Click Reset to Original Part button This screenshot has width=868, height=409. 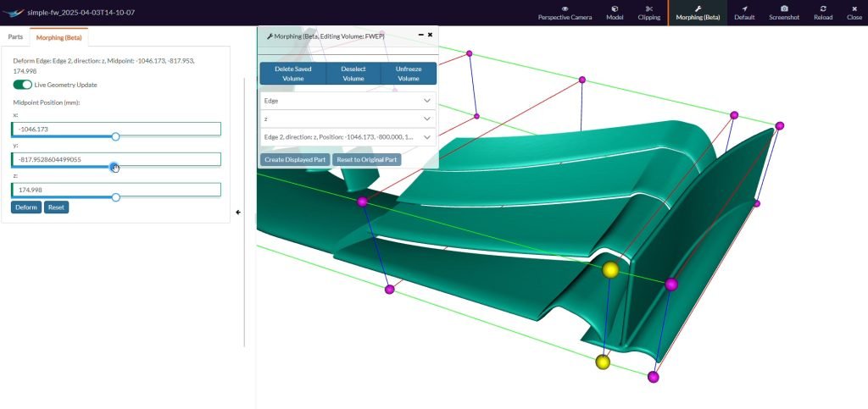coord(366,160)
